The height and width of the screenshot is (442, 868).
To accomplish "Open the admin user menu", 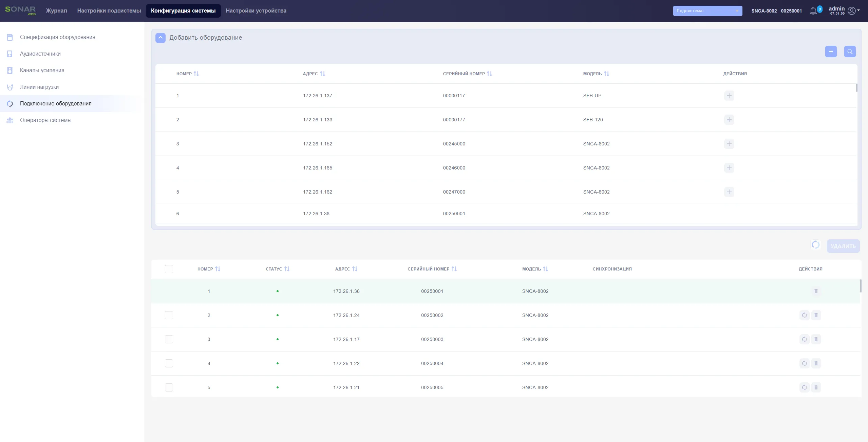I will [x=844, y=11].
